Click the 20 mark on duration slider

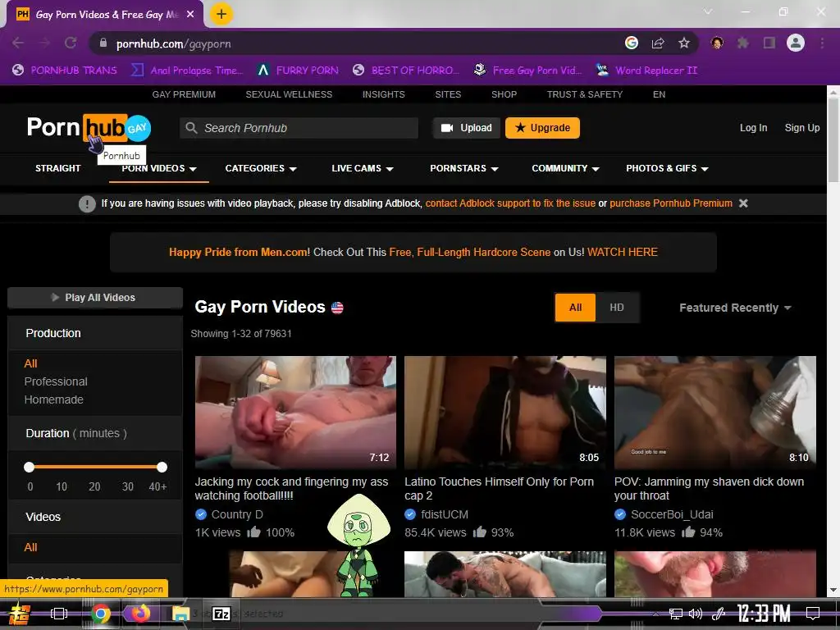tap(94, 486)
